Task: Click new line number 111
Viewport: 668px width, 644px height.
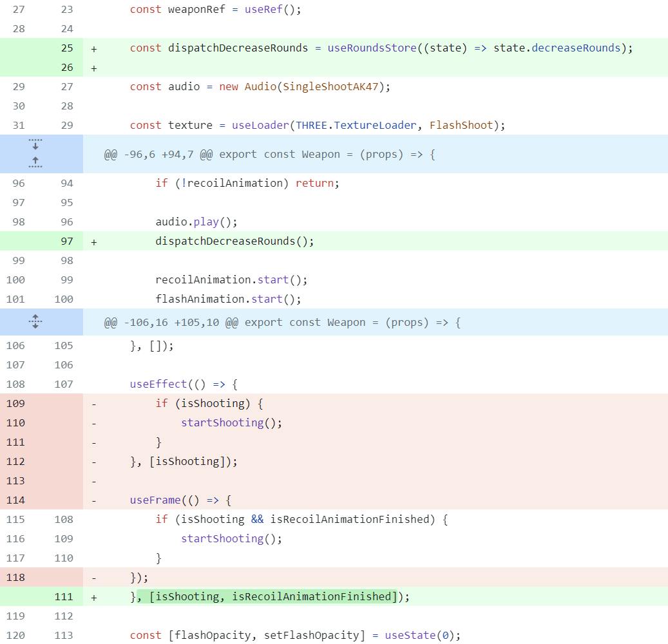Action: (x=64, y=597)
